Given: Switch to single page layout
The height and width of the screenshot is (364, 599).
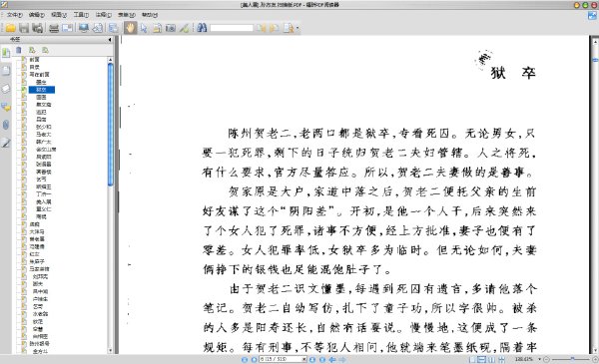Looking at the screenshot, I should click(472, 359).
